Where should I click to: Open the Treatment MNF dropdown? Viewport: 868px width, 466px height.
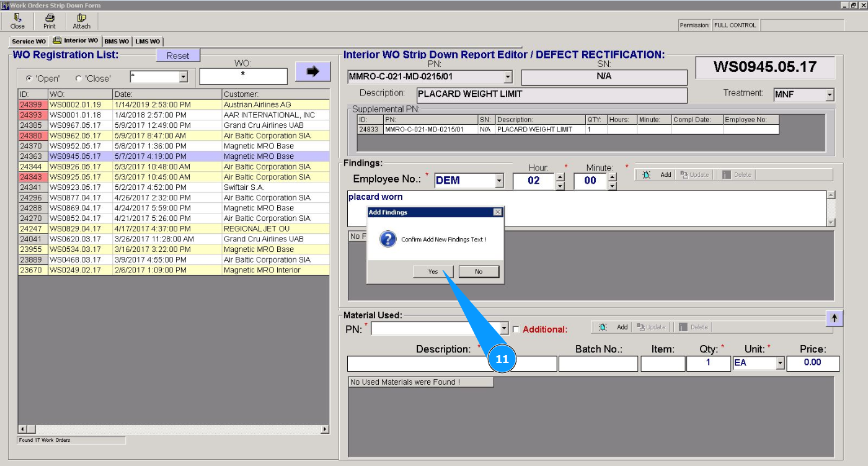click(x=830, y=95)
